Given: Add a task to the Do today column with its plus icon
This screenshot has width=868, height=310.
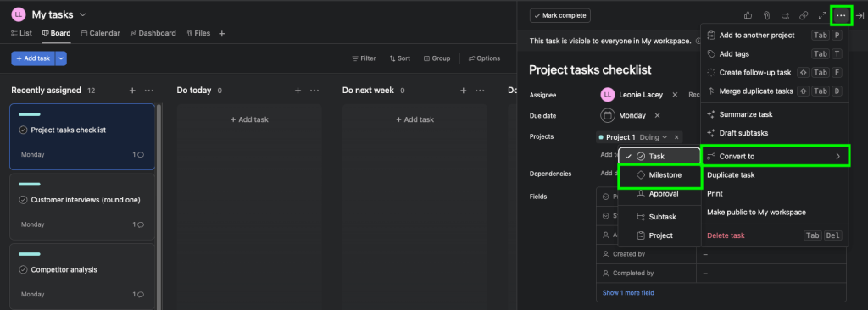Looking at the screenshot, I should point(298,91).
